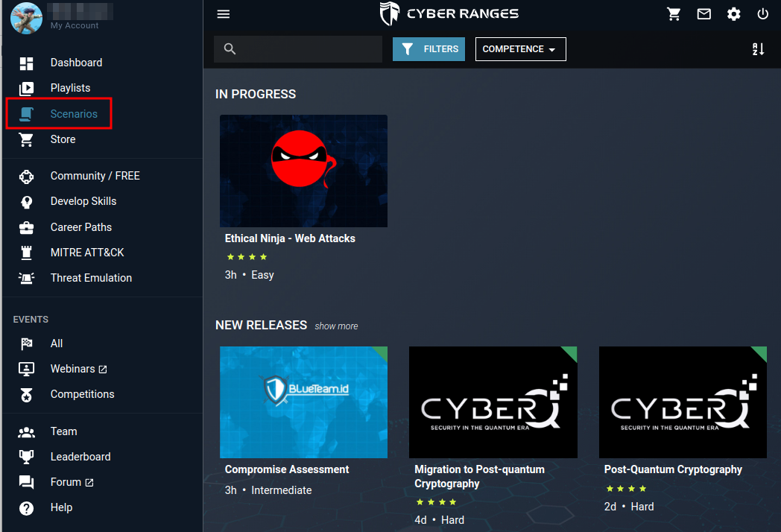Click the power logout icon
The width and height of the screenshot is (781, 532).
point(762,14)
